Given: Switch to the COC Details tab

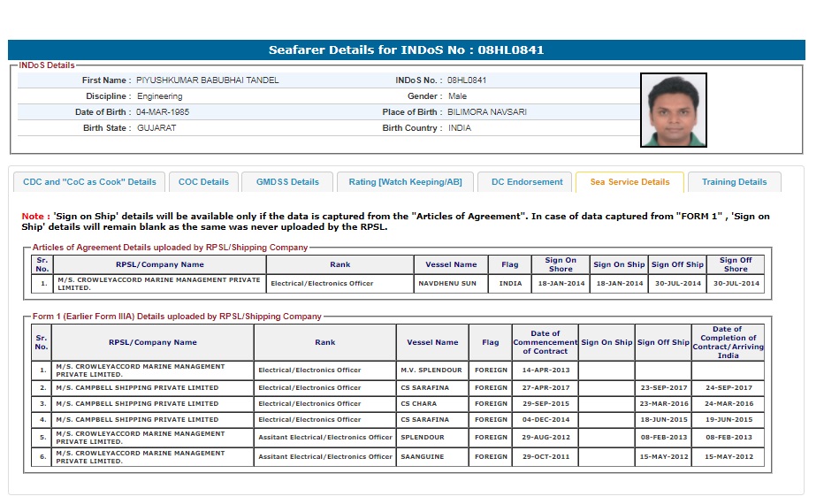Looking at the screenshot, I should [203, 182].
